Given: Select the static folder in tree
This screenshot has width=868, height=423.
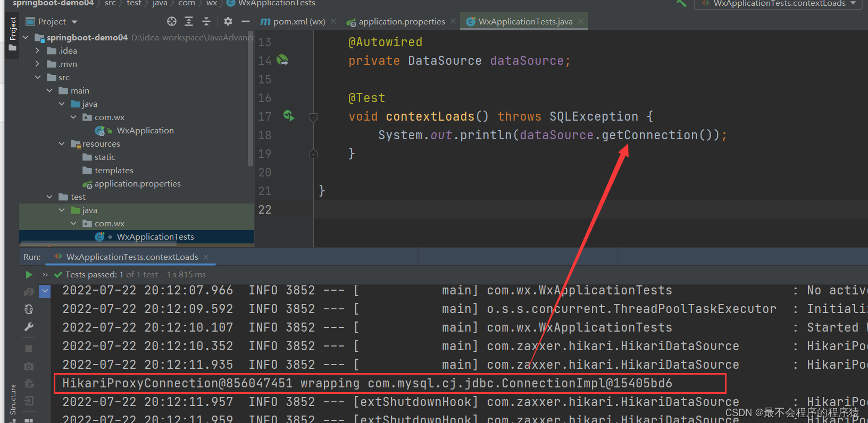Looking at the screenshot, I should click(105, 157).
